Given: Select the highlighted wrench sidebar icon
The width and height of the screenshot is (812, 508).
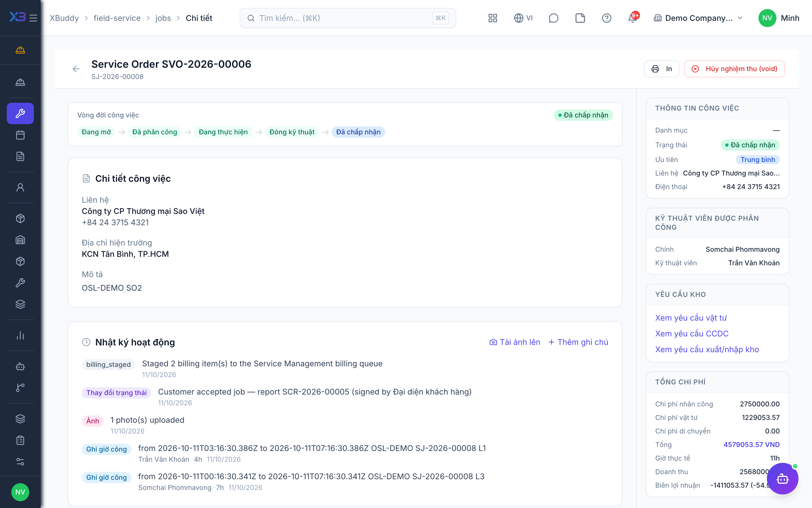Looking at the screenshot, I should tap(20, 113).
